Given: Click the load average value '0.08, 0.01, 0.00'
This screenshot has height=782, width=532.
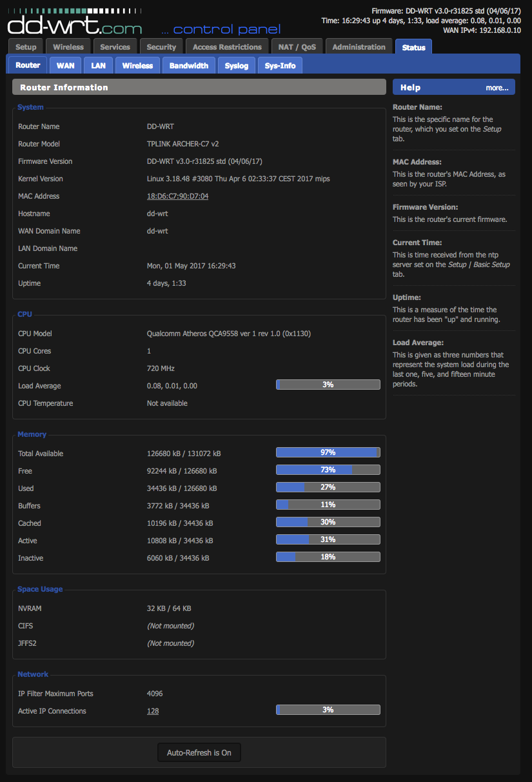Looking at the screenshot, I should tap(172, 386).
